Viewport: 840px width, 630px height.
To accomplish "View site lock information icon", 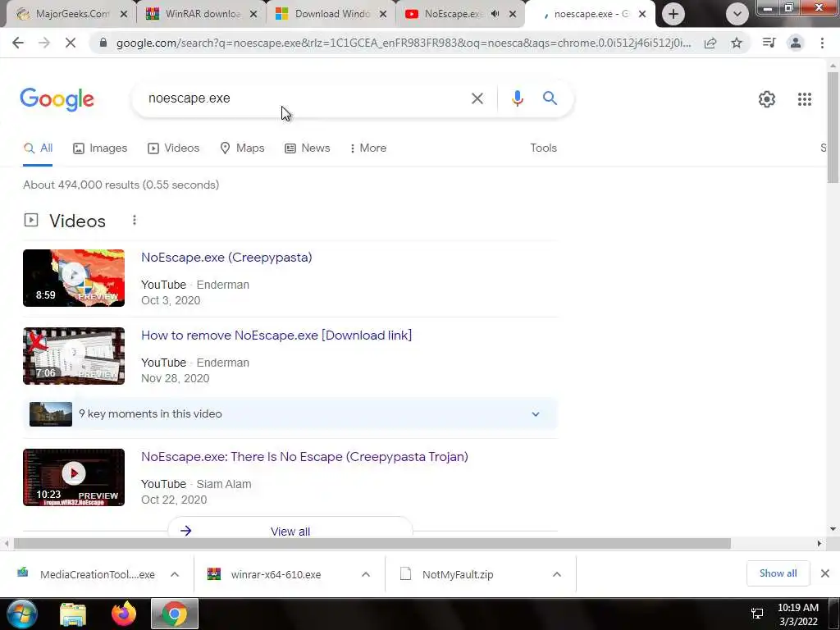I will [x=103, y=43].
